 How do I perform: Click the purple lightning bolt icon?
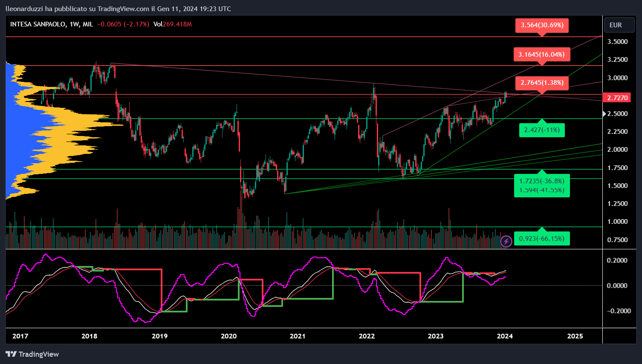pyautogui.click(x=506, y=242)
